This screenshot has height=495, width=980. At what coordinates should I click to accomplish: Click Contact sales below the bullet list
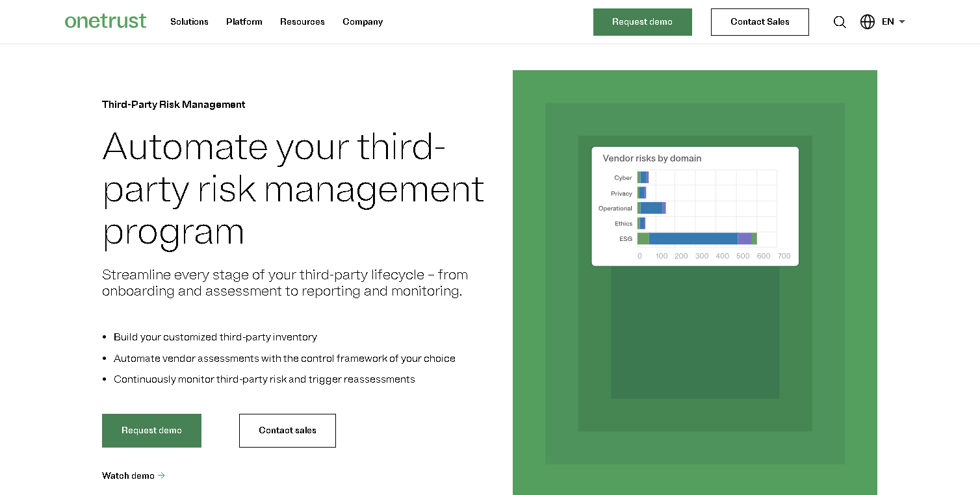[287, 431]
